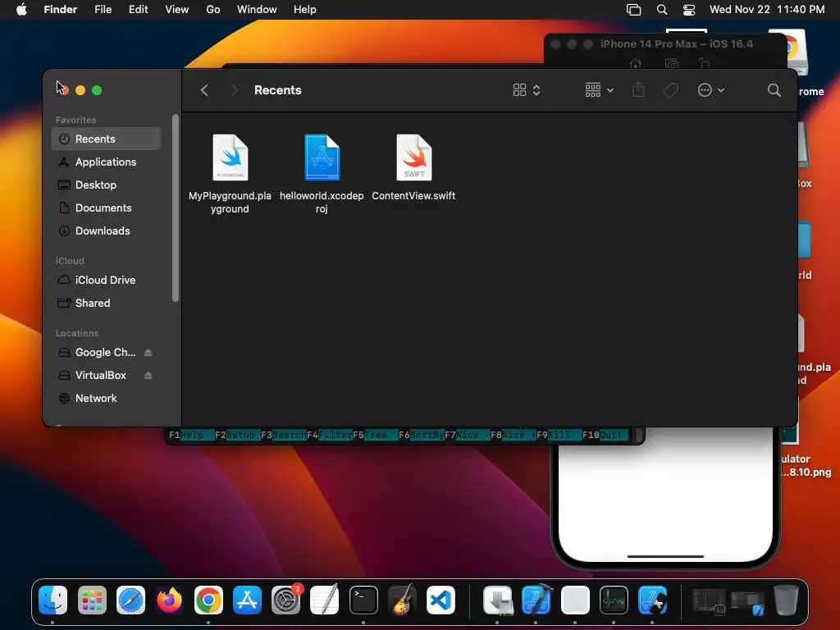This screenshot has width=840, height=630.
Task: Open Stage Manager from menu bar
Action: pyautogui.click(x=634, y=10)
